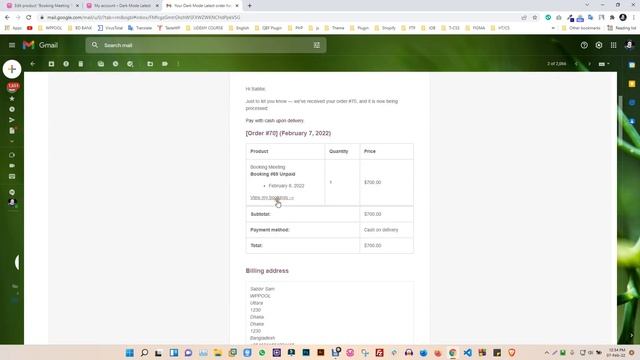Switch to 'Edit product Booking Meeting' tab
The width and height of the screenshot is (640, 360).
coord(42,6)
